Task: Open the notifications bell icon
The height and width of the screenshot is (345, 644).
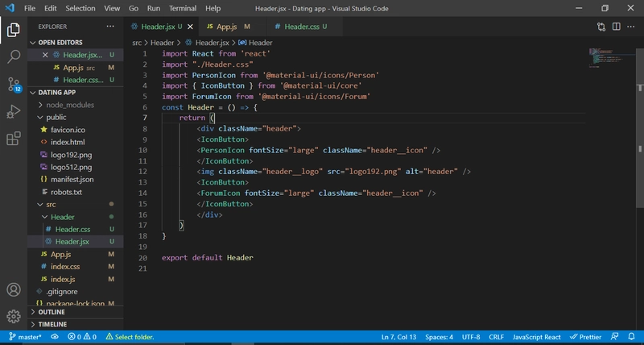Action: pyautogui.click(x=632, y=337)
